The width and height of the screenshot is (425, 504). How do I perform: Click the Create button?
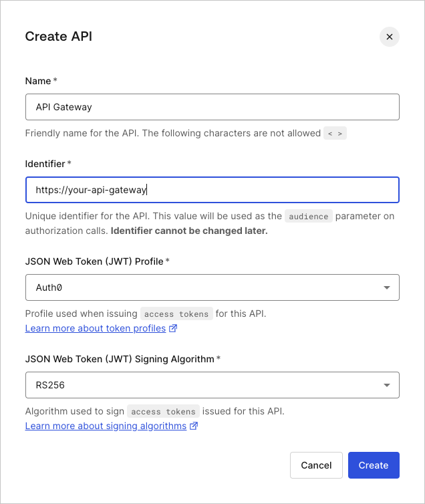[x=374, y=465]
